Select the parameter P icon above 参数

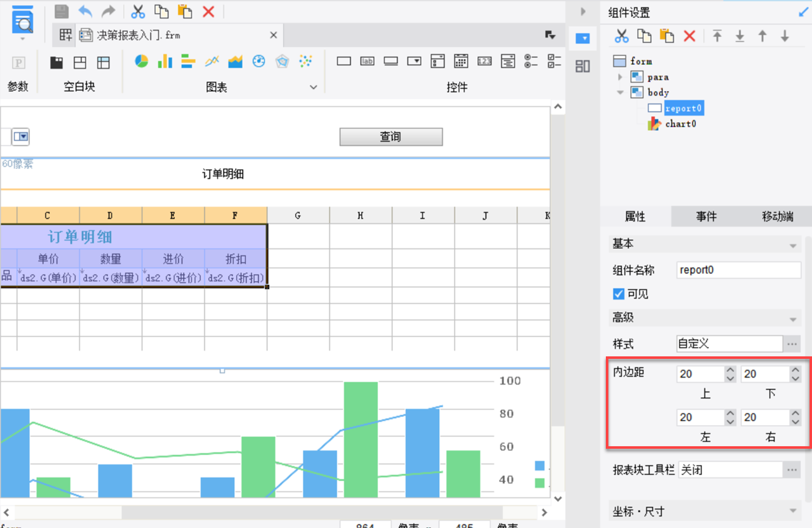click(19, 62)
